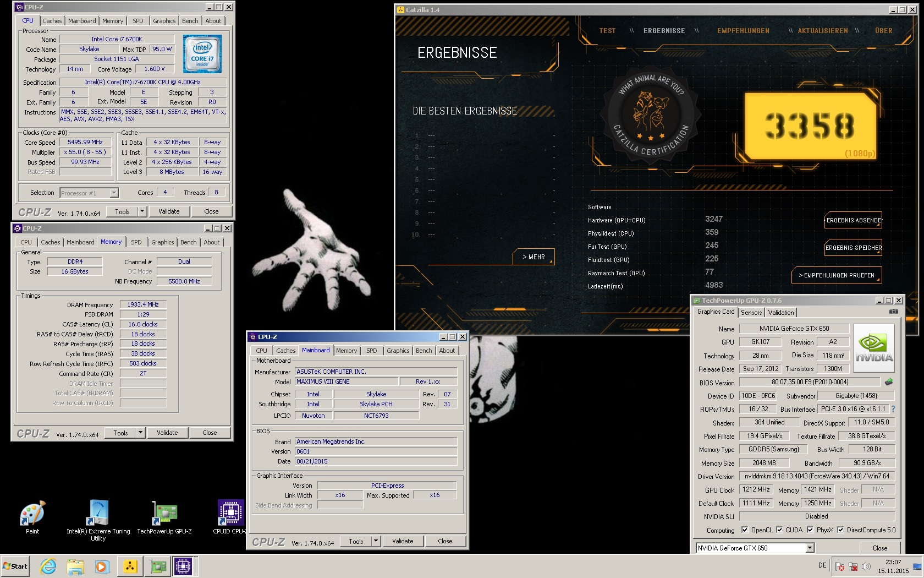Open ÜBER tab in Catzilla

(x=884, y=31)
